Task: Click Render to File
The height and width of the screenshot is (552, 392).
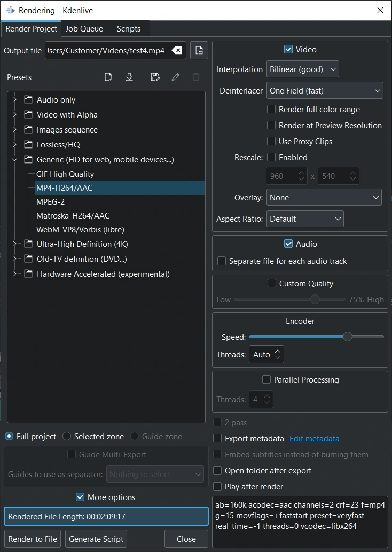Action: (x=32, y=539)
